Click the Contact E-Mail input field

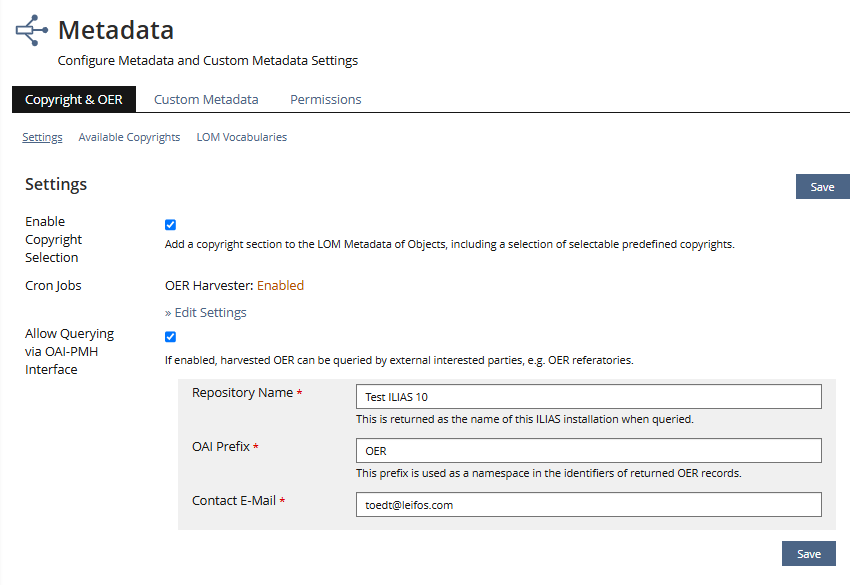click(x=588, y=505)
